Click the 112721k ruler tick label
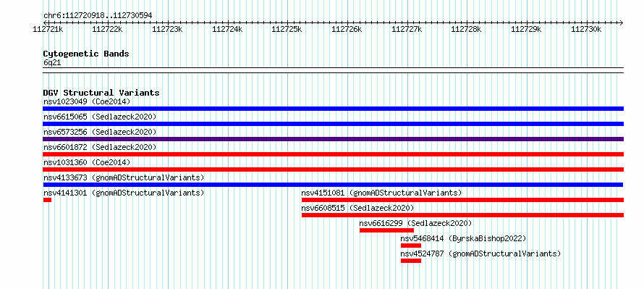The height and width of the screenshot is (289, 644). click(48, 29)
